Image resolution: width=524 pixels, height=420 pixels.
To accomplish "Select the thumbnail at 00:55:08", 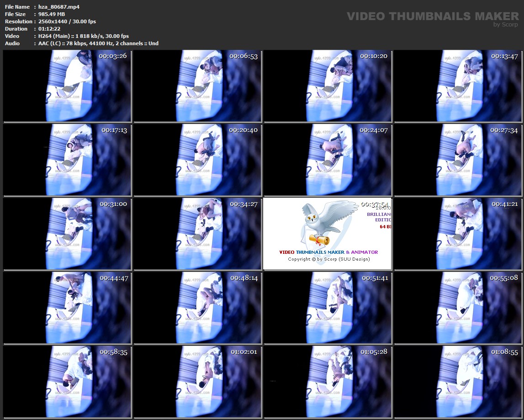I will point(459,308).
